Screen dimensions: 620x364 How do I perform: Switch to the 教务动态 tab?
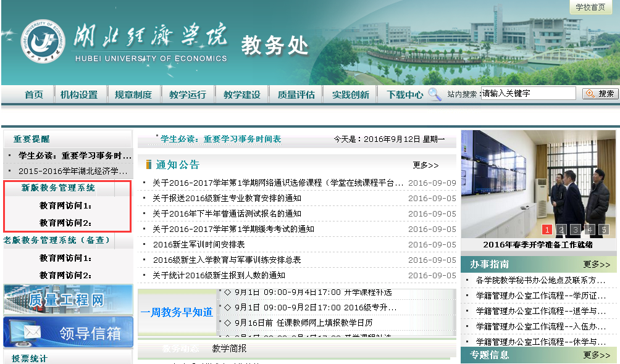tap(180, 348)
